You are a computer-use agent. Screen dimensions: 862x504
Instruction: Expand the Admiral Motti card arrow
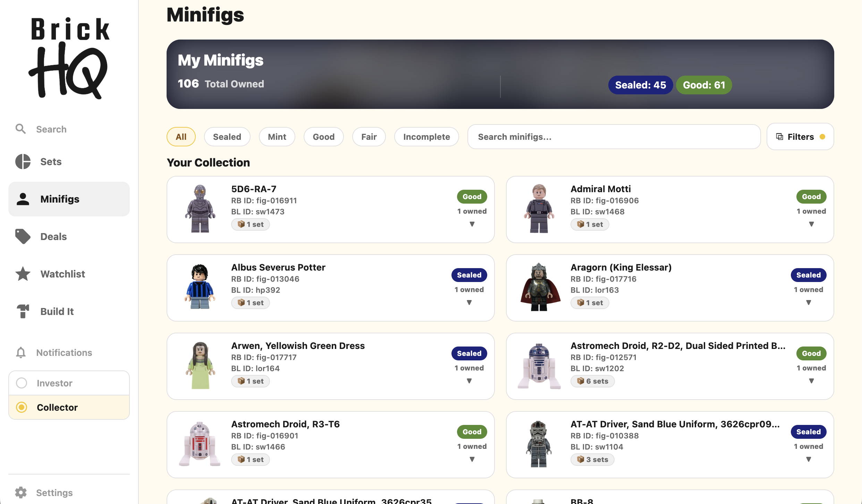(811, 224)
